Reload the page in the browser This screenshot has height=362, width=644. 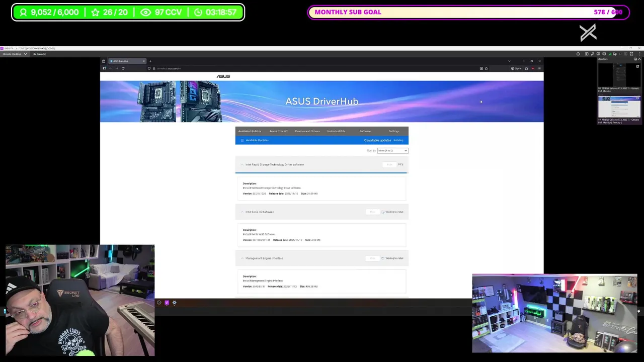point(123,68)
